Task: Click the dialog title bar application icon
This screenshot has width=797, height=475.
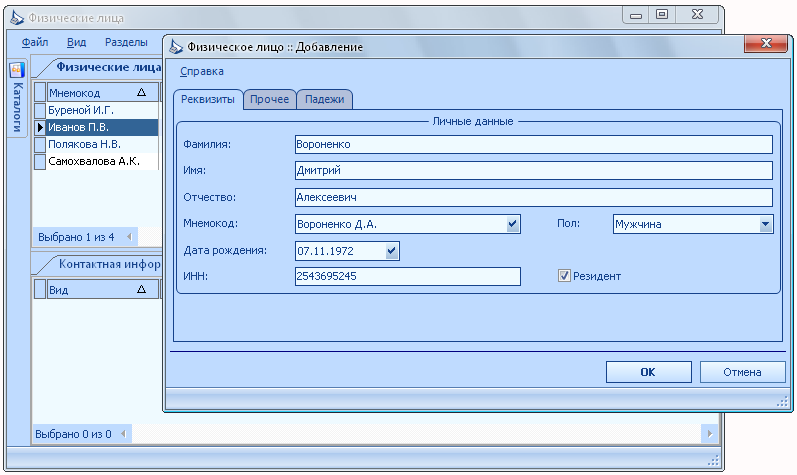Action: click(x=176, y=47)
